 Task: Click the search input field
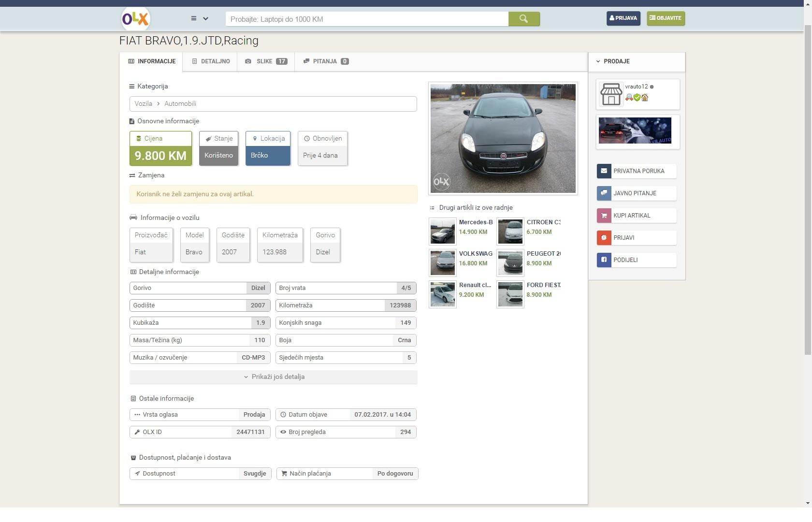tap(367, 19)
